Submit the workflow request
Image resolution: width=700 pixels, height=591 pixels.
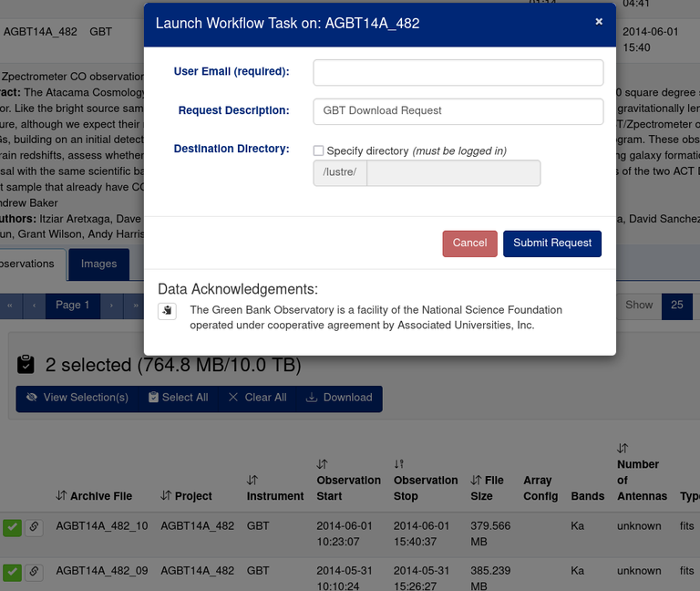point(551,244)
